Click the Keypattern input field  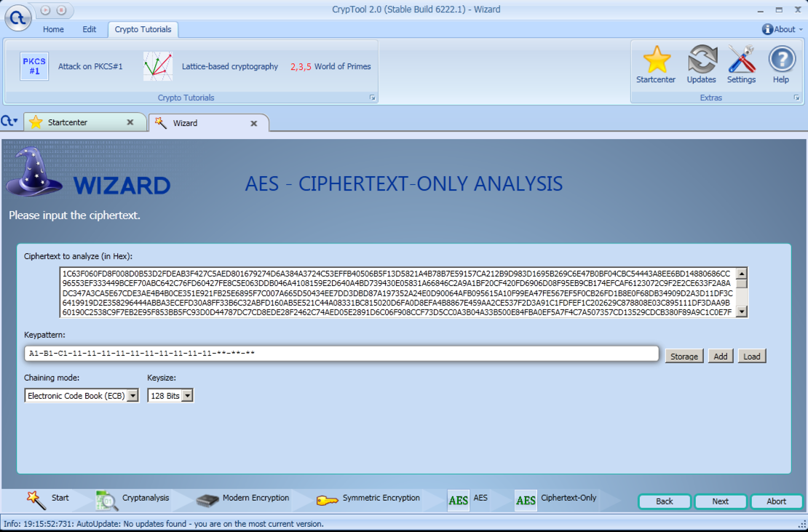(x=341, y=353)
